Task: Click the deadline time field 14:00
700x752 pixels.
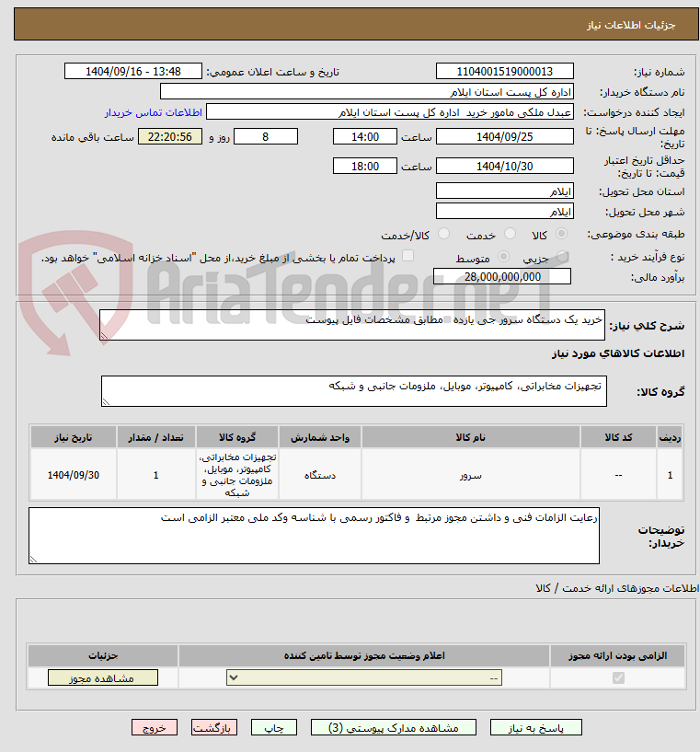Action: [365, 136]
